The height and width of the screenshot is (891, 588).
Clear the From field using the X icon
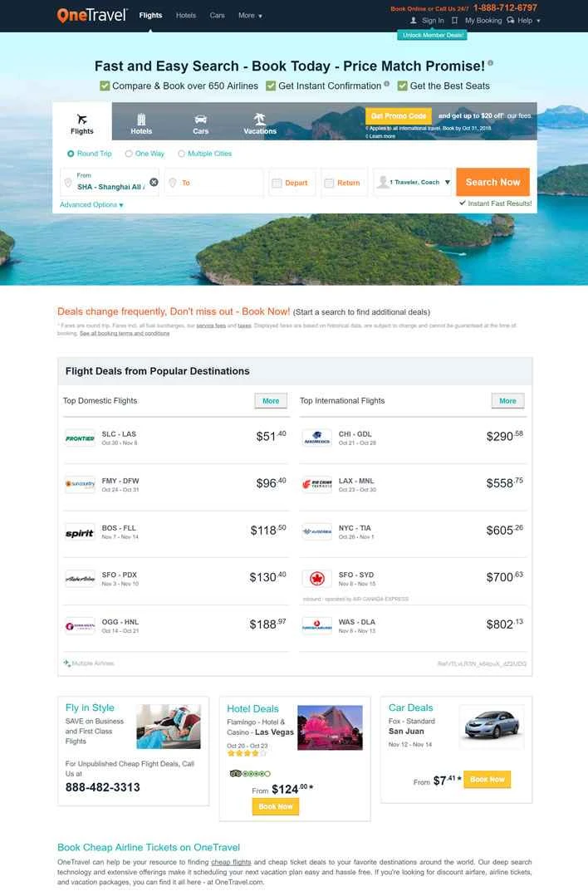click(153, 182)
